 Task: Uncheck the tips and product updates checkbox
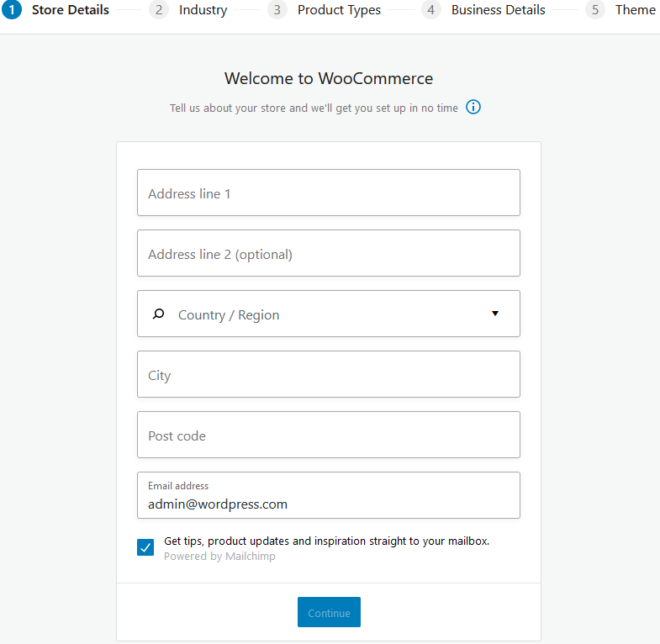point(145,548)
